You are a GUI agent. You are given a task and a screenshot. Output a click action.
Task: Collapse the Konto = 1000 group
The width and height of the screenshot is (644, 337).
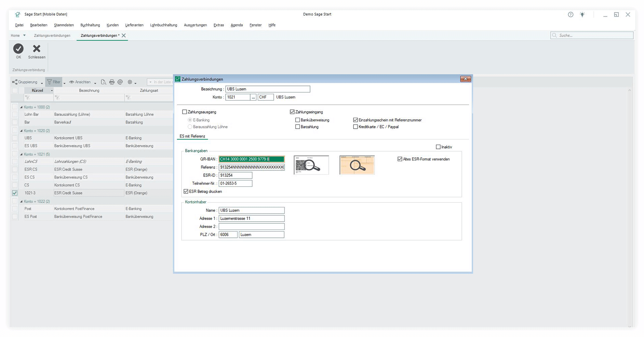(x=21, y=107)
